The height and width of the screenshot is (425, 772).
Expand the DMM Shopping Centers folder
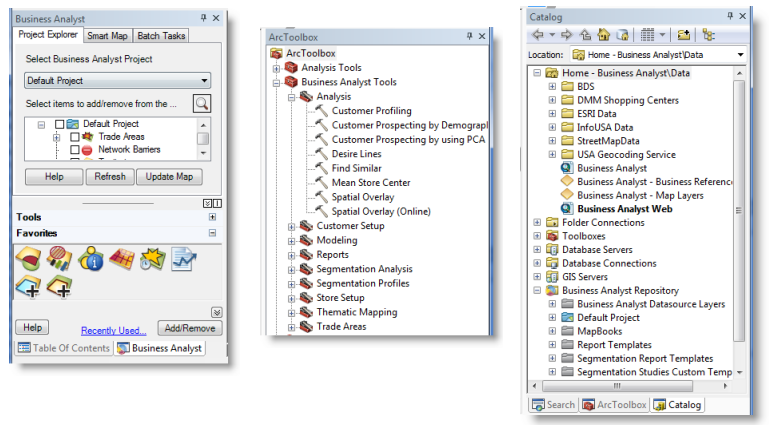click(x=552, y=100)
